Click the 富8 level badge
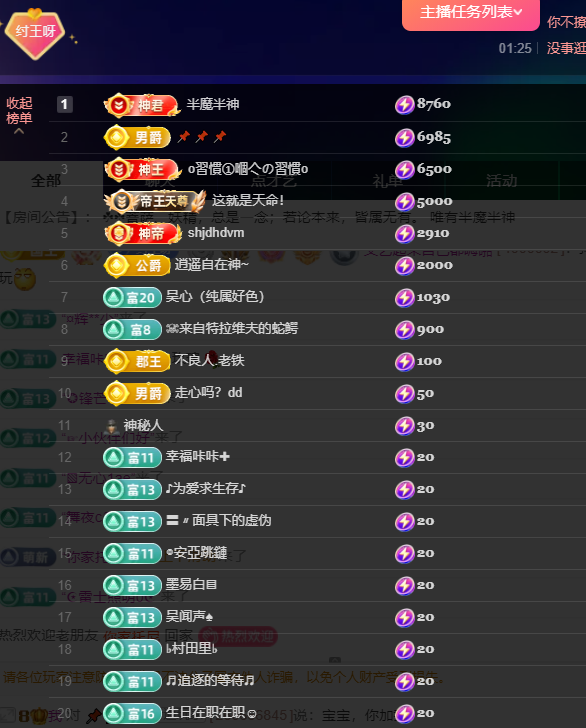The image size is (586, 728). click(132, 330)
